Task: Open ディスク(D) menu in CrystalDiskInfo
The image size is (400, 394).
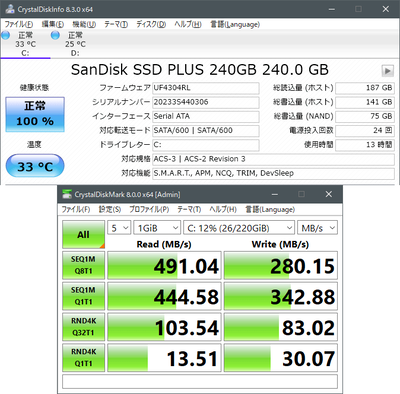Action: tap(151, 24)
